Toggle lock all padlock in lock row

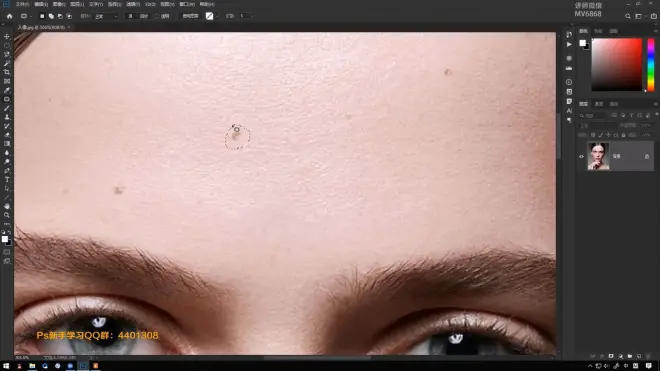(623, 135)
